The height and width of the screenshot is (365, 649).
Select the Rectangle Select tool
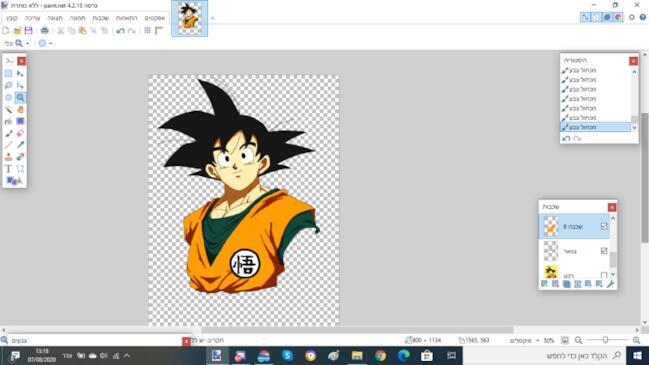8,74
